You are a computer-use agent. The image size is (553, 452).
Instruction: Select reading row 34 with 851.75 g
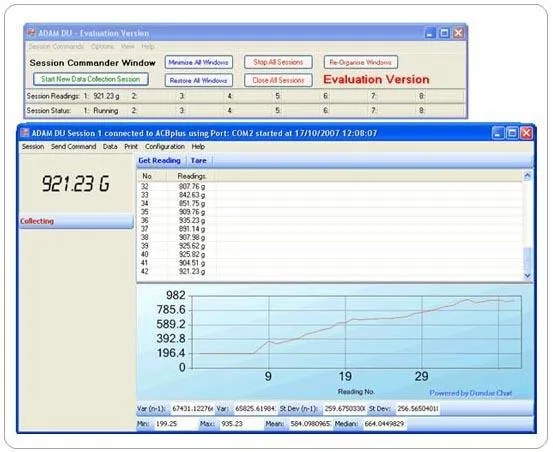(x=330, y=203)
